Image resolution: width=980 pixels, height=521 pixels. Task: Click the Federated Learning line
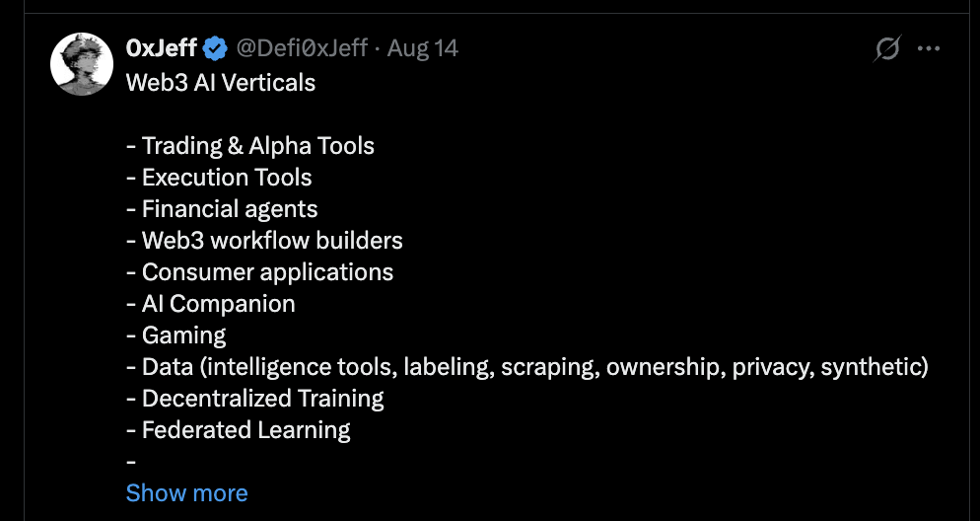[239, 430]
